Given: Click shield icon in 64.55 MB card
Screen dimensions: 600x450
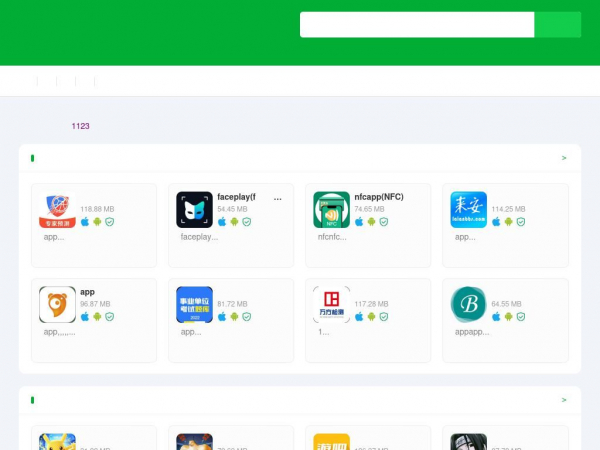Looking at the screenshot, I should (520, 316).
